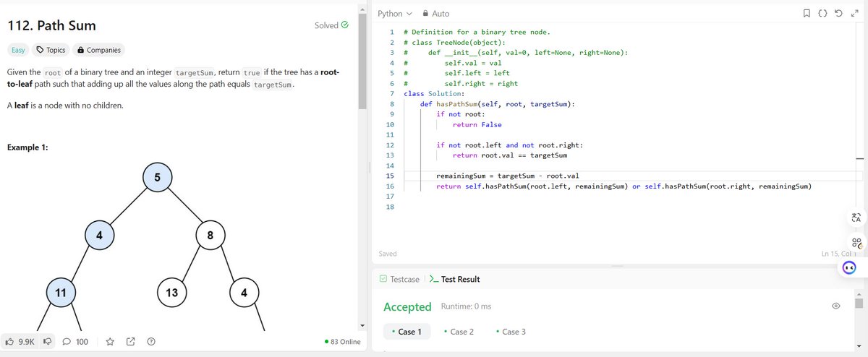Reset code with the circular arrow icon
Screen dimensions: 868x357
click(838, 13)
